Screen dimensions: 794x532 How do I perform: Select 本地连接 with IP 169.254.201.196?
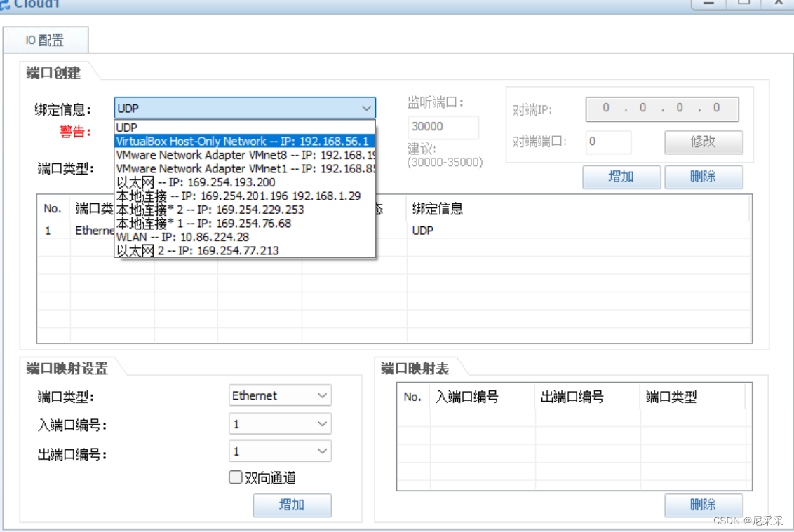tap(245, 196)
